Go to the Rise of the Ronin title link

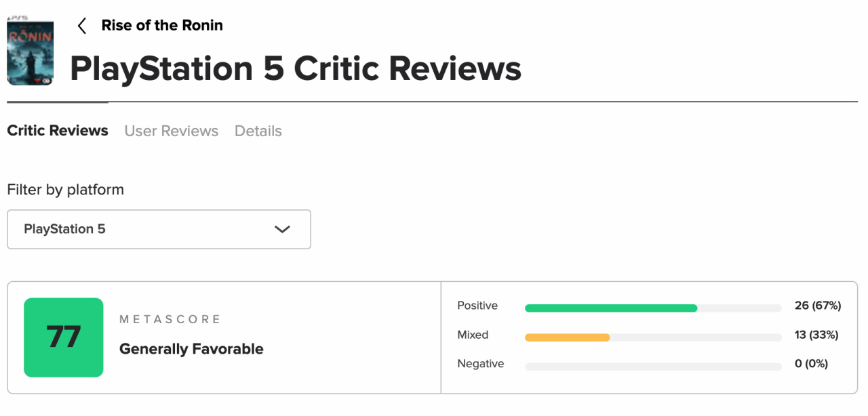tap(162, 26)
